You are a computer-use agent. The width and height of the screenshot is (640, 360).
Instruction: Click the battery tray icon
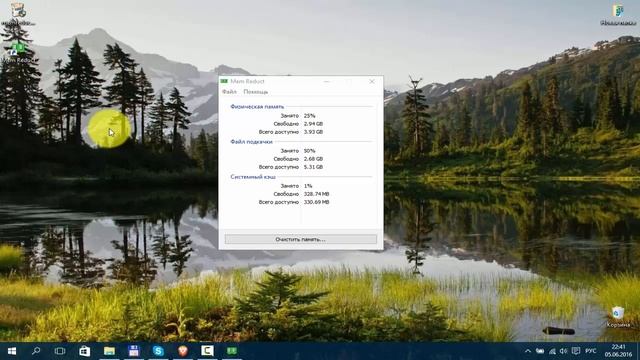540,351
